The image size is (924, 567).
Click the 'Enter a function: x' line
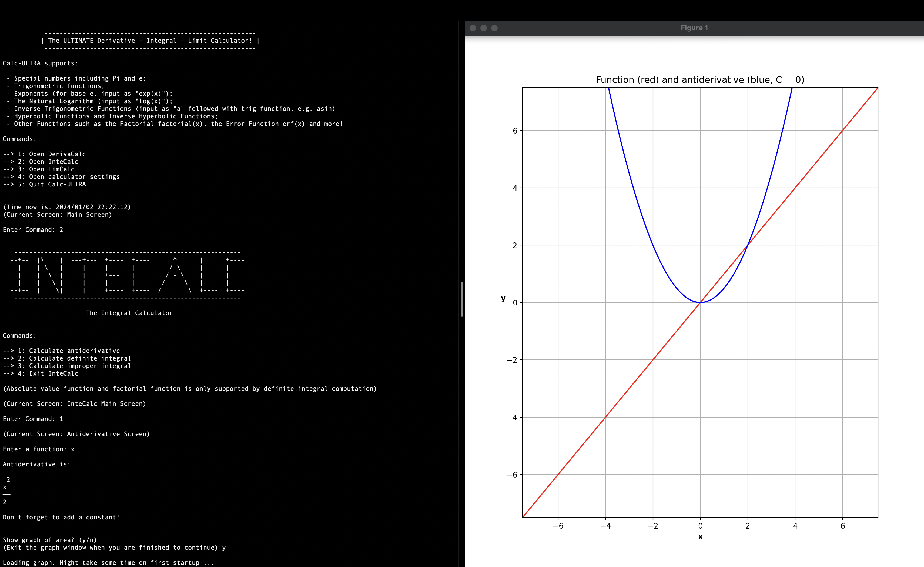click(x=39, y=449)
